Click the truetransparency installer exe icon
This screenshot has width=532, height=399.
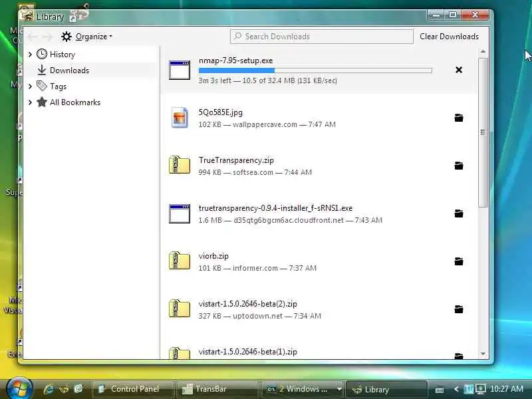[180, 213]
